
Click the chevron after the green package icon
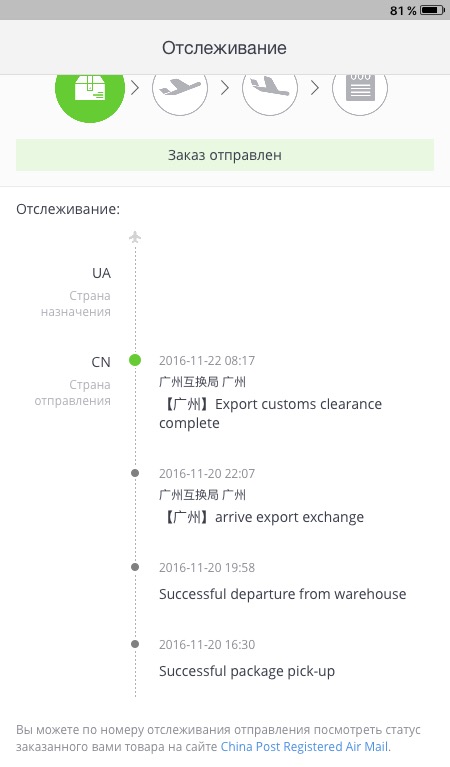135,88
